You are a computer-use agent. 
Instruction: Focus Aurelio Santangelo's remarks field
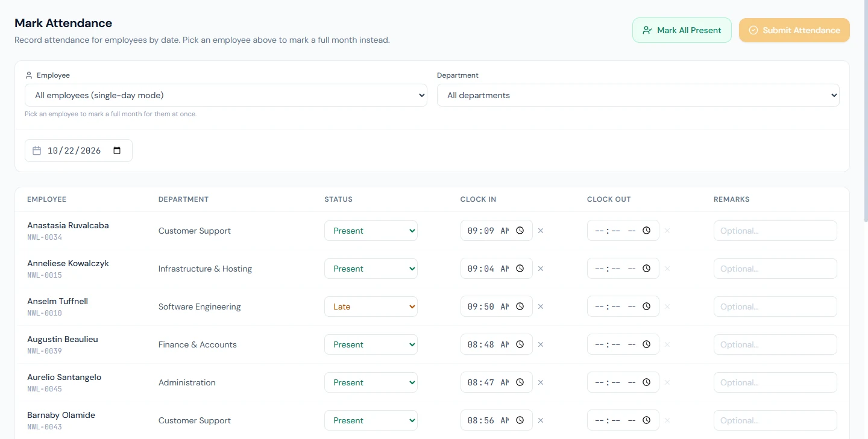pos(775,382)
